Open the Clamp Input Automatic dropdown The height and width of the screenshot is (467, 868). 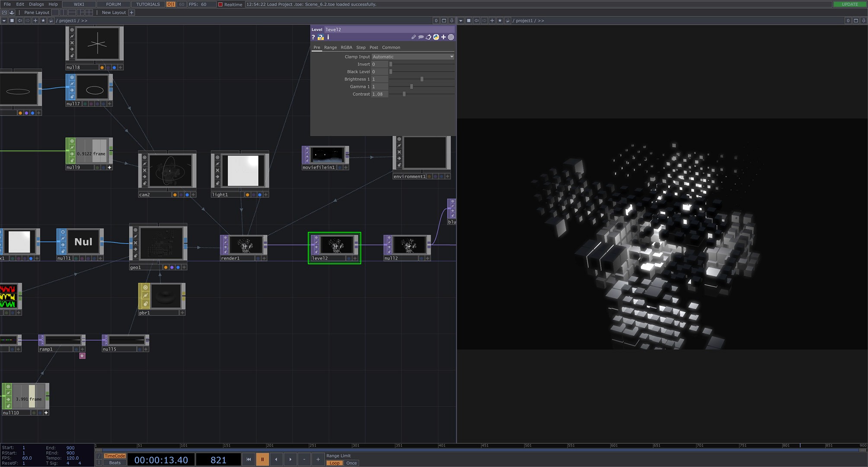tap(413, 57)
